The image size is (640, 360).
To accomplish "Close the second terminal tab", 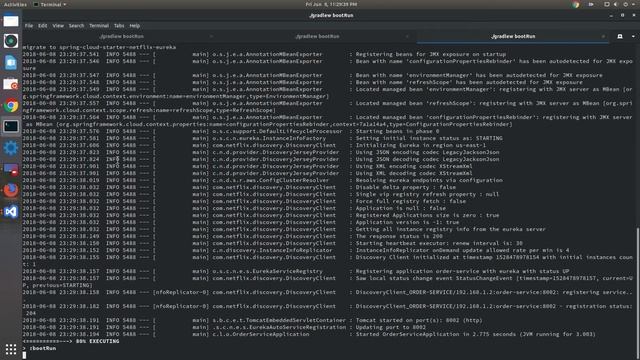I will tap(407, 36).
